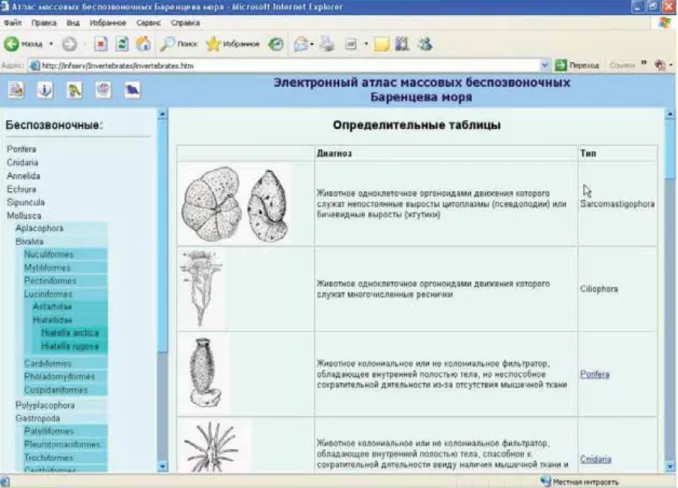Click the Mail envelope icon
Viewport: 678px width, 488px height.
click(300, 44)
